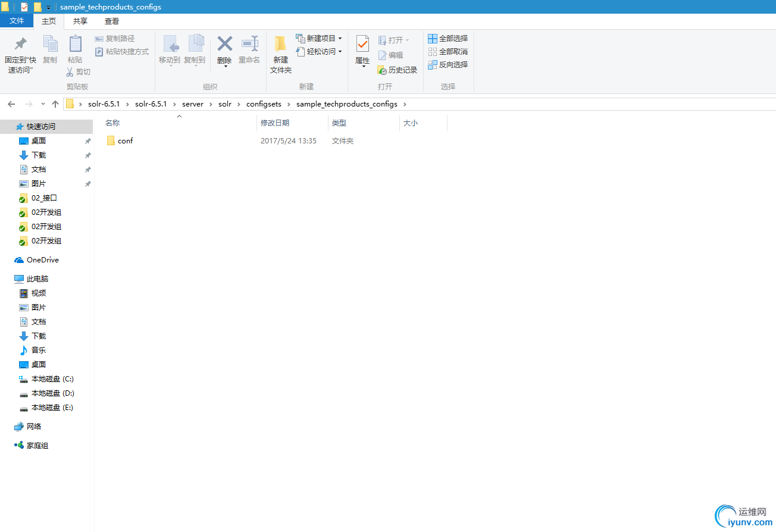Click 全部取消 to deselect everything
The width and height of the screenshot is (776, 532).
tap(448, 52)
